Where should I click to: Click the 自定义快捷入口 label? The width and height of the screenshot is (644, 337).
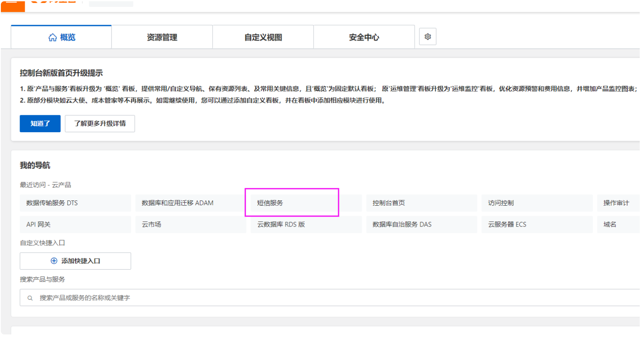click(42, 243)
